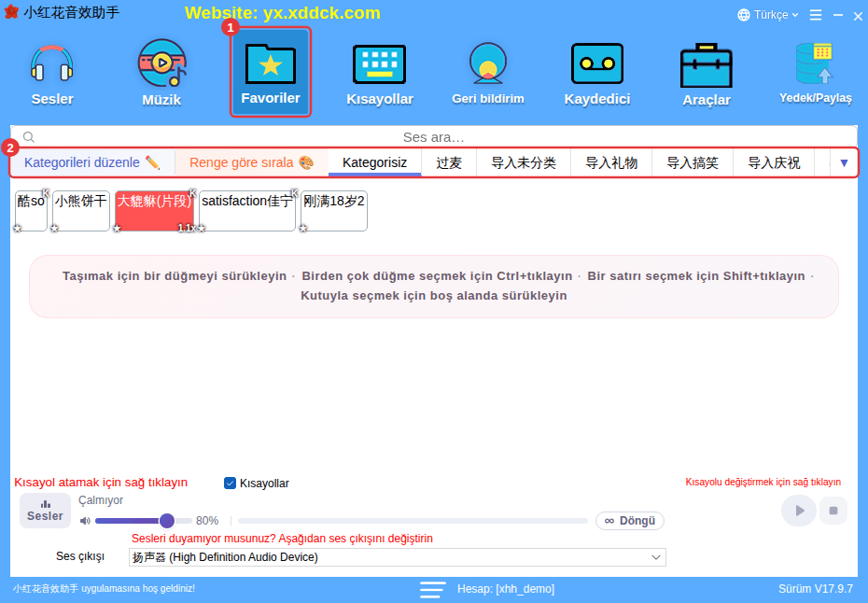This screenshot has width=868, height=603.
Task: Select the Favoriler star folder
Action: click(x=271, y=72)
